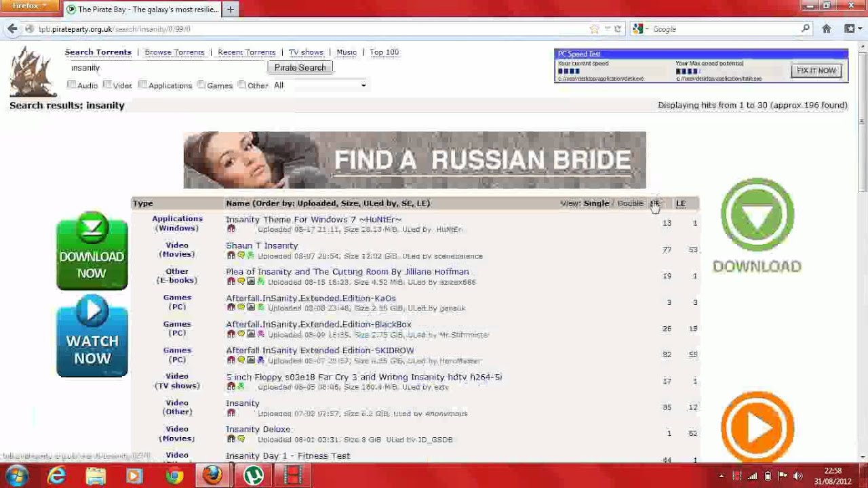Open the Top 100 list
The width and height of the screenshot is (868, 488).
coord(384,52)
